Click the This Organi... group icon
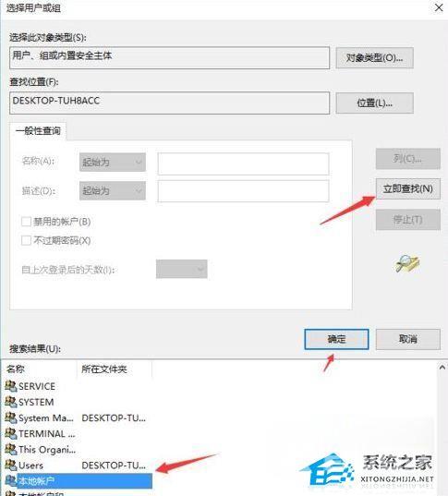 click(x=11, y=449)
